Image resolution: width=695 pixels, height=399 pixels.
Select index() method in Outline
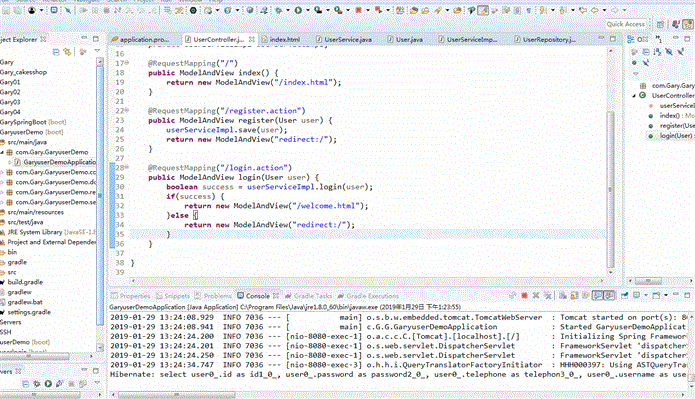pos(672,116)
